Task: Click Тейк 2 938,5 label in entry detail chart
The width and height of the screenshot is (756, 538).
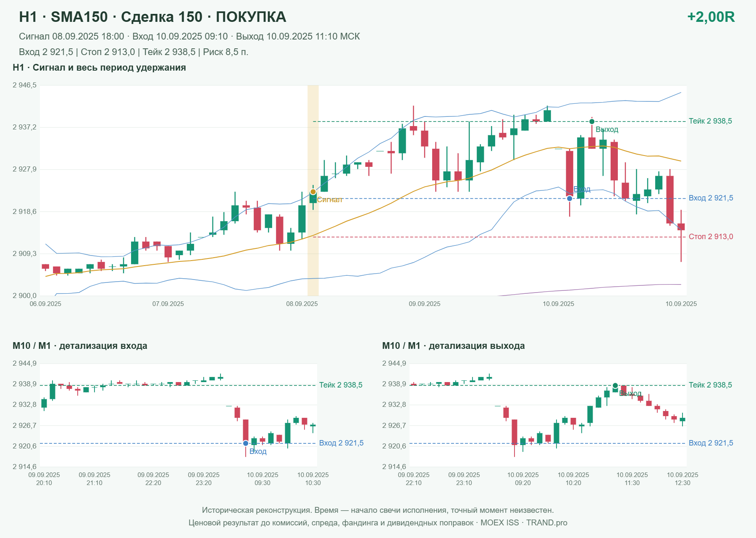Action: coord(341,385)
